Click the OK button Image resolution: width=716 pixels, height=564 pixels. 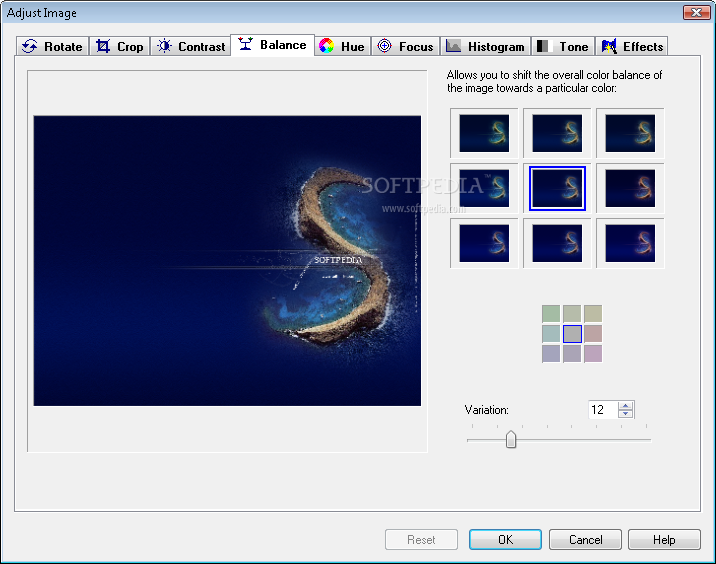point(505,540)
